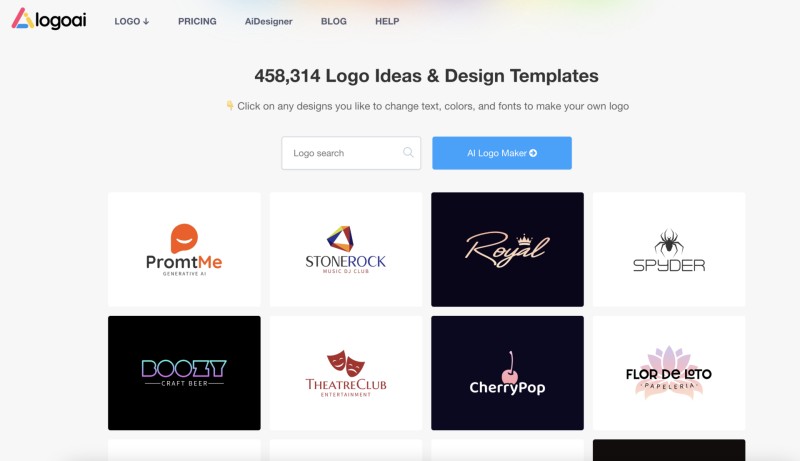This screenshot has width=800, height=461.
Task: Click the red theatre masks icon
Action: point(346,364)
